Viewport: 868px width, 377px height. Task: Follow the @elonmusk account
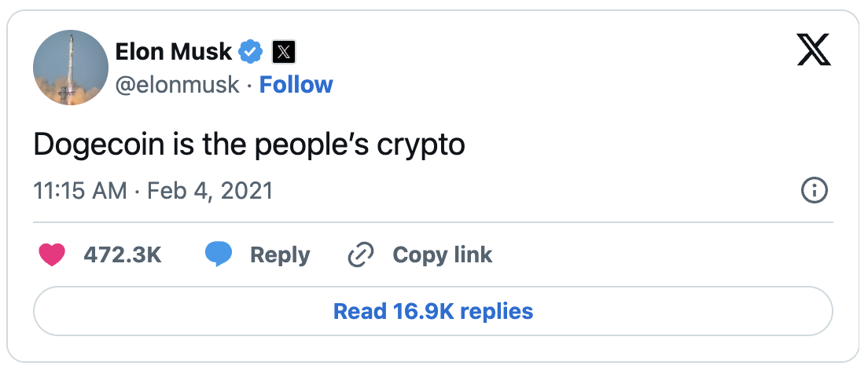[296, 84]
